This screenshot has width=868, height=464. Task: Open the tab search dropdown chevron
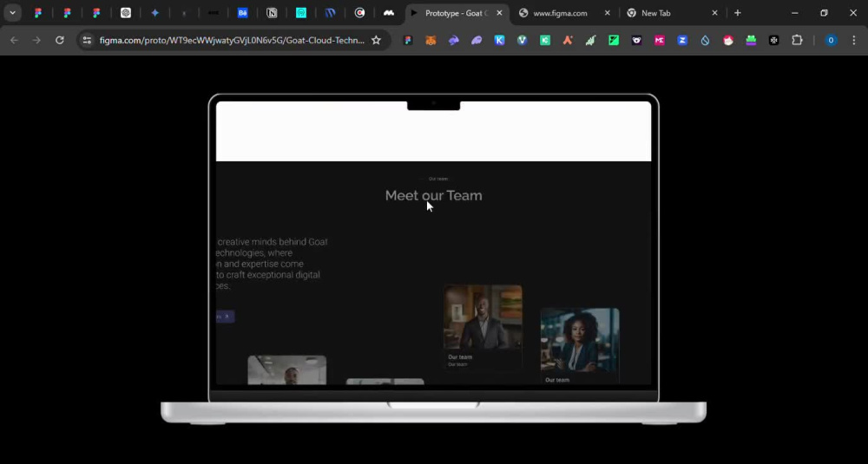[12, 13]
